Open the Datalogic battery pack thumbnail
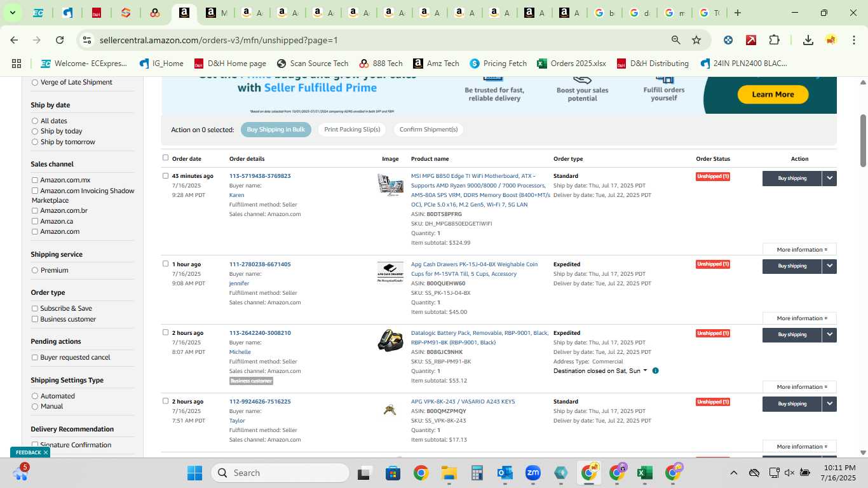The width and height of the screenshot is (868, 488). [390, 341]
